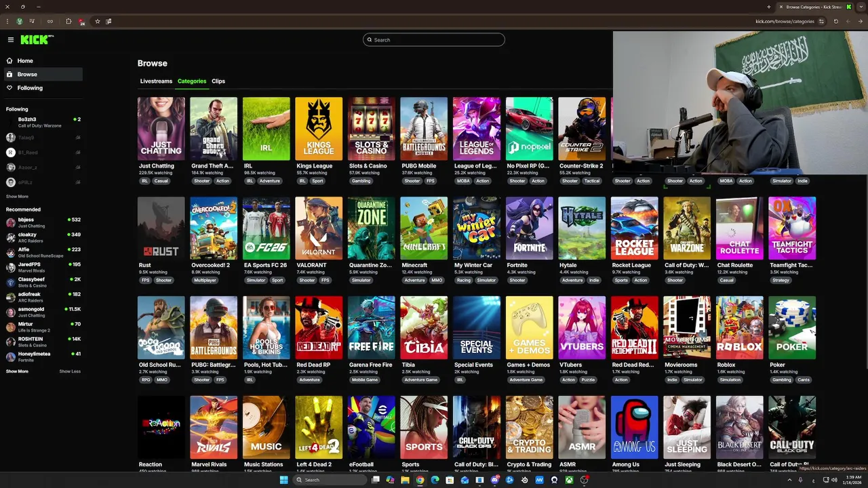Click the Windows taskbar search box
The height and width of the screenshot is (488, 868).
[330, 480]
